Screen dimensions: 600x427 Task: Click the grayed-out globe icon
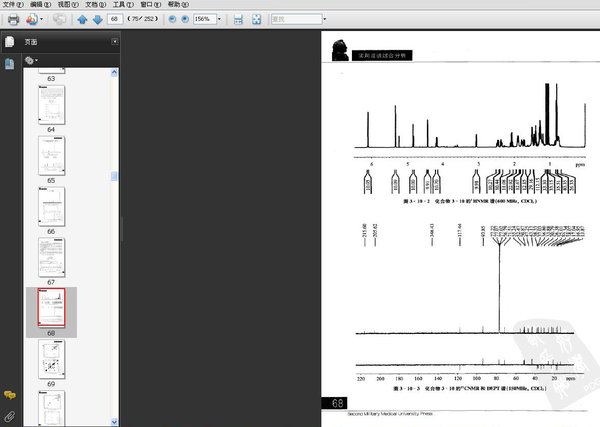59,19
